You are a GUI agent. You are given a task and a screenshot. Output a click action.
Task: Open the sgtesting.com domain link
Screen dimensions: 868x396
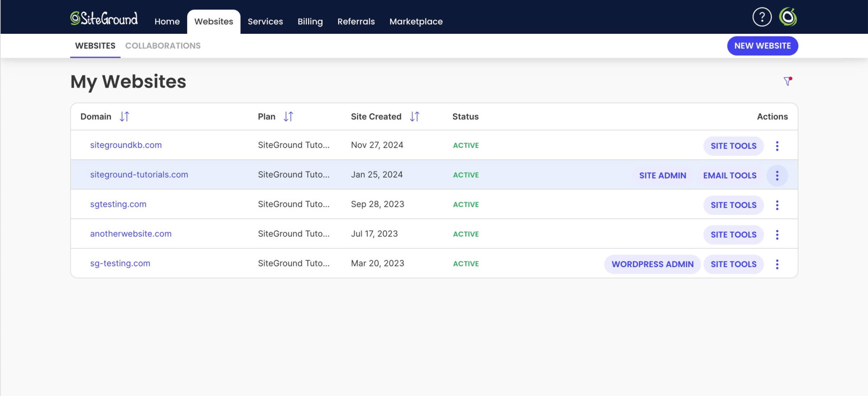click(118, 204)
